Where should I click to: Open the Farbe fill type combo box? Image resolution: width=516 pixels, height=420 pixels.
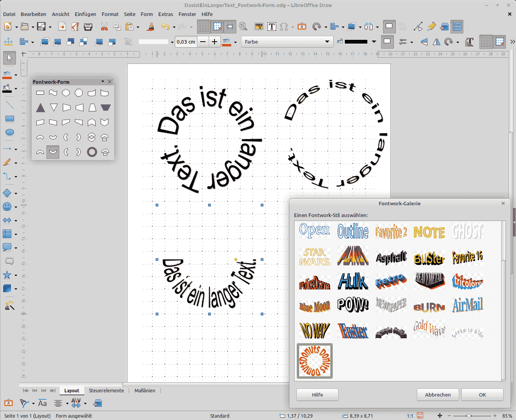[x=287, y=42]
